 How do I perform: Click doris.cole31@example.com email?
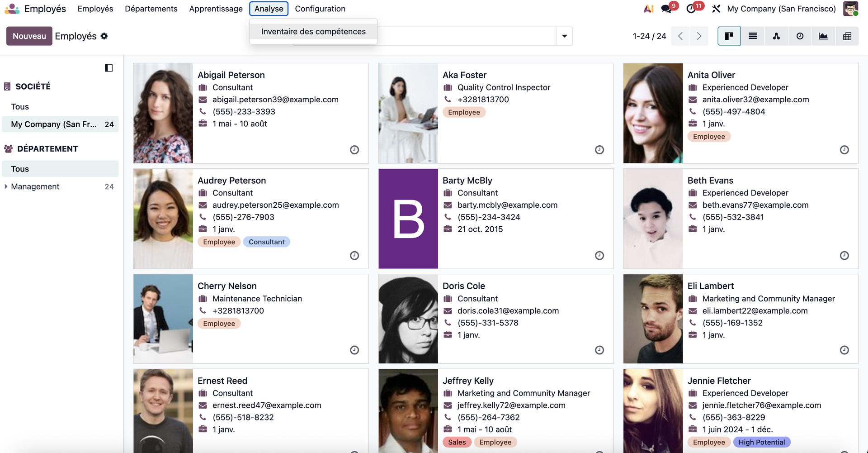[508, 311]
